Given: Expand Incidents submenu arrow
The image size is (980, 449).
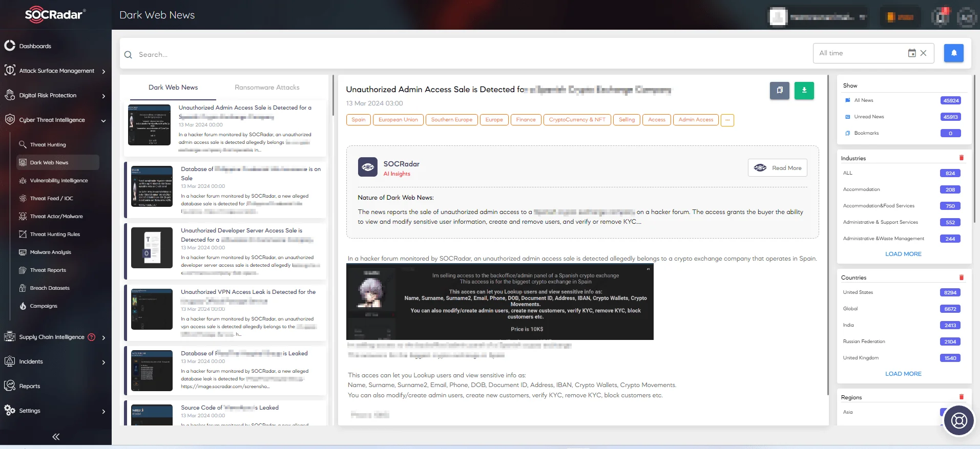Looking at the screenshot, I should point(104,362).
